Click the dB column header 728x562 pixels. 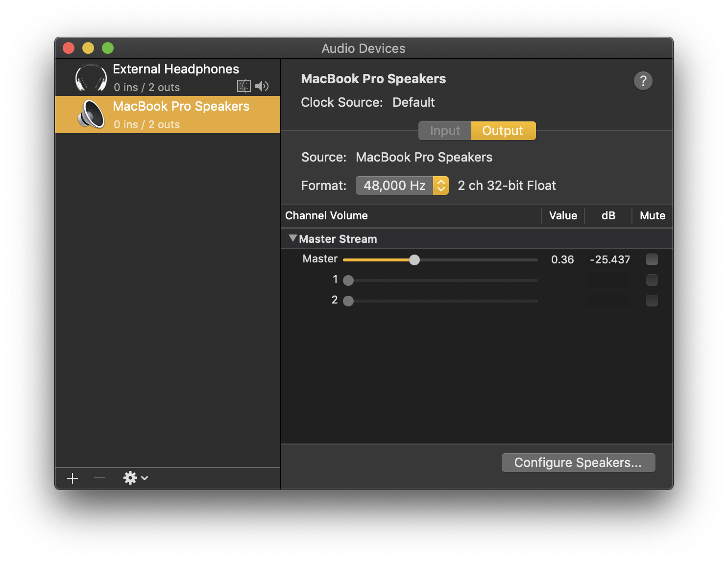(x=608, y=216)
